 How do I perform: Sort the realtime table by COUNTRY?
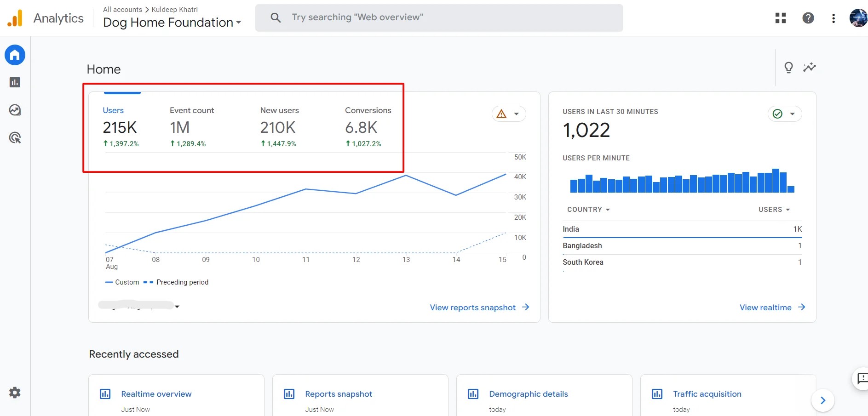[x=588, y=209]
